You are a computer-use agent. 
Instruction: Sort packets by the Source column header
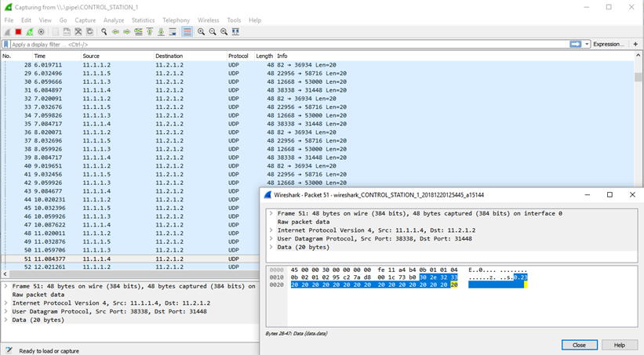tap(117, 56)
